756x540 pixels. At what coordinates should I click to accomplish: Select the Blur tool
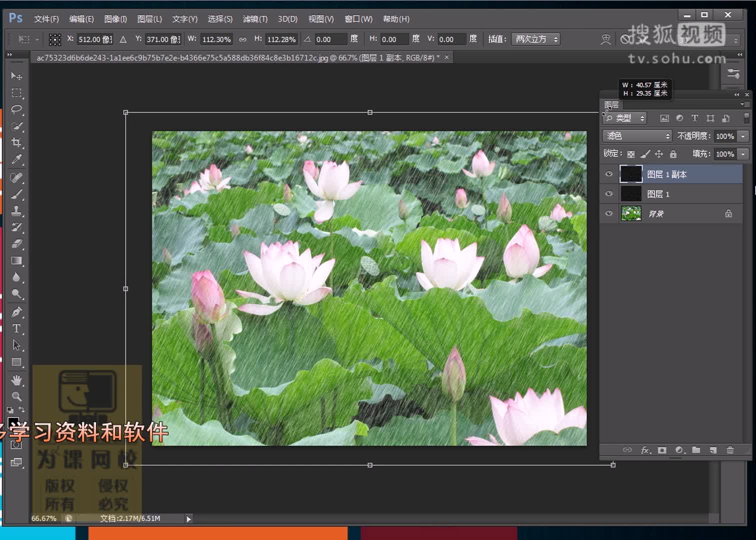[x=16, y=277]
